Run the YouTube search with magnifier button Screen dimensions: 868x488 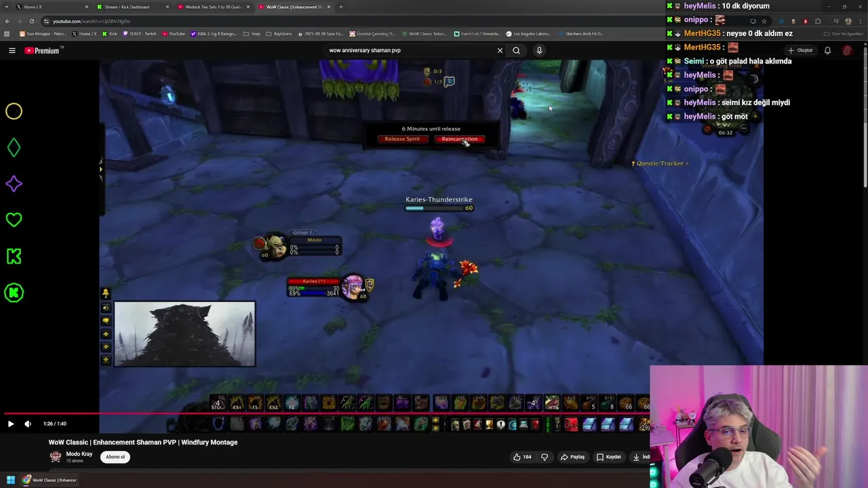point(516,50)
